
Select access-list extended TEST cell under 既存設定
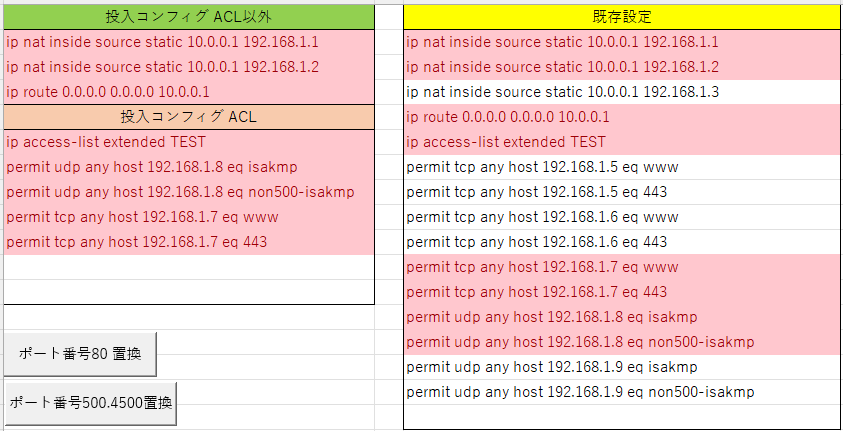pyautogui.click(x=623, y=142)
